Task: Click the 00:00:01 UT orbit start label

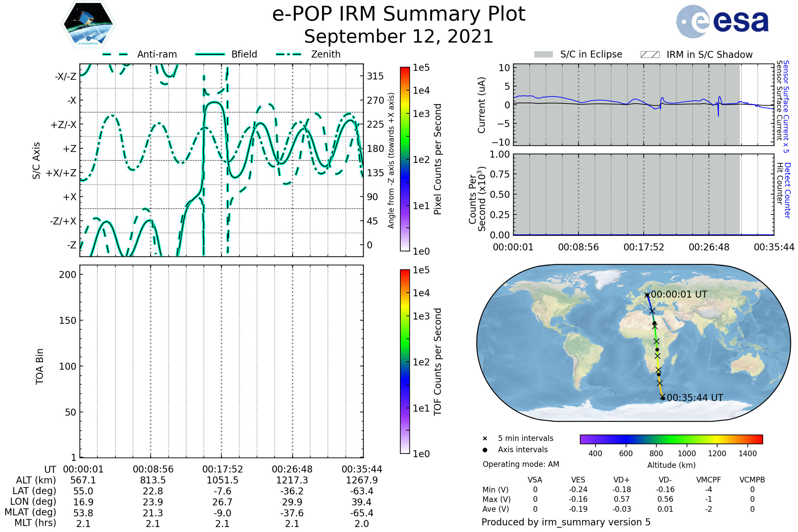Action: (x=679, y=295)
